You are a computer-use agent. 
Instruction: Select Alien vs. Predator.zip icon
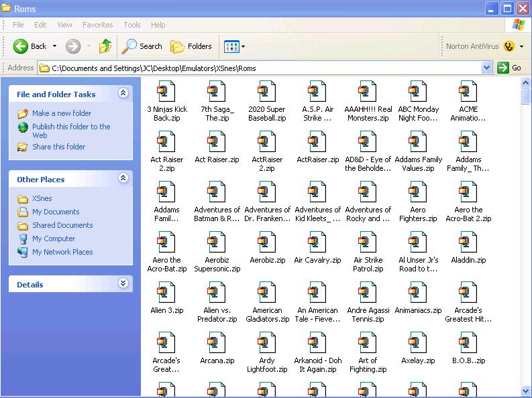(217, 292)
